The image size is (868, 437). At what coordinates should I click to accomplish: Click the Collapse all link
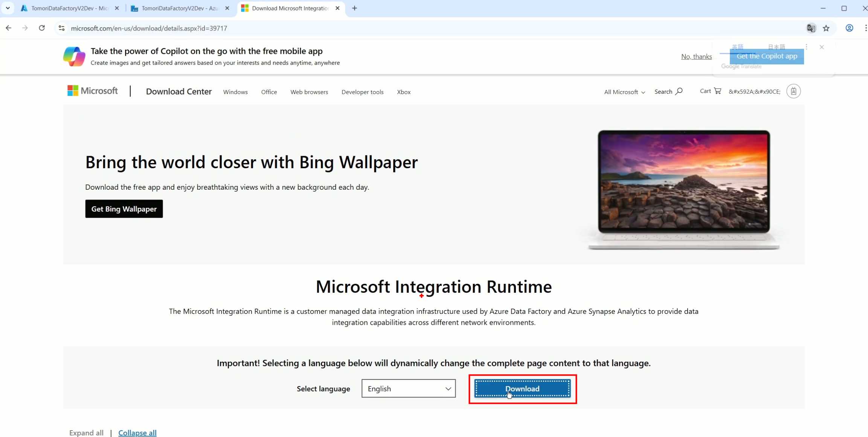[137, 432]
